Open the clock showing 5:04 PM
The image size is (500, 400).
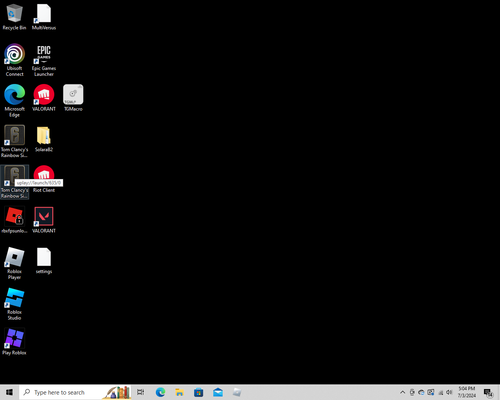click(467, 392)
